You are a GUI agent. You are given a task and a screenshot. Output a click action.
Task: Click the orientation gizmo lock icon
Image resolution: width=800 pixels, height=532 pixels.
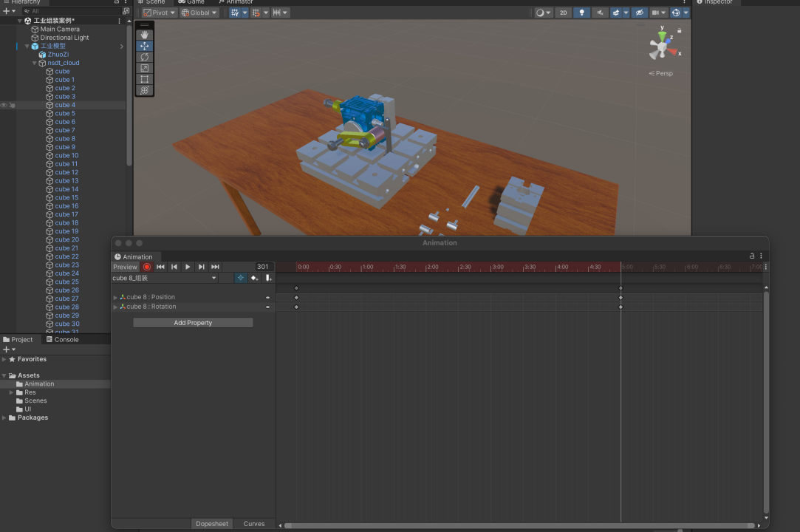679,30
